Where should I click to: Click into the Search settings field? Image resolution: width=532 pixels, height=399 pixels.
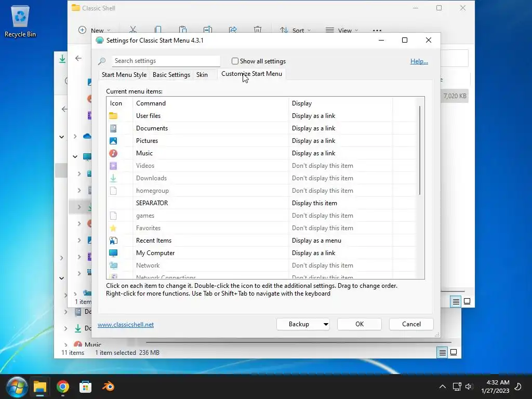pos(166,61)
